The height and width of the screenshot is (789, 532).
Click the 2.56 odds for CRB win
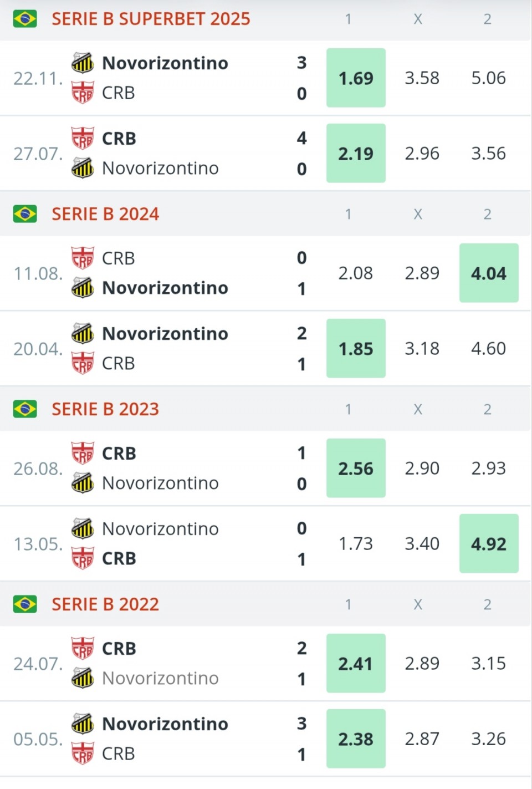pos(356,468)
